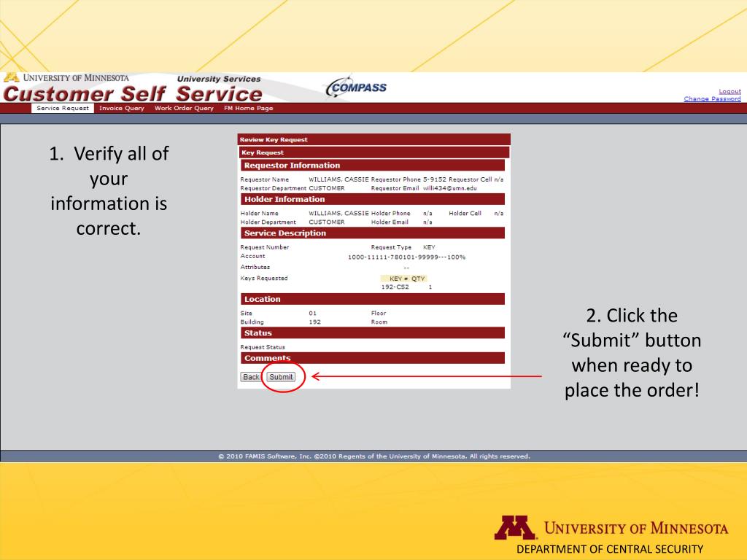Click the Customer Self Service banner title

point(133,93)
